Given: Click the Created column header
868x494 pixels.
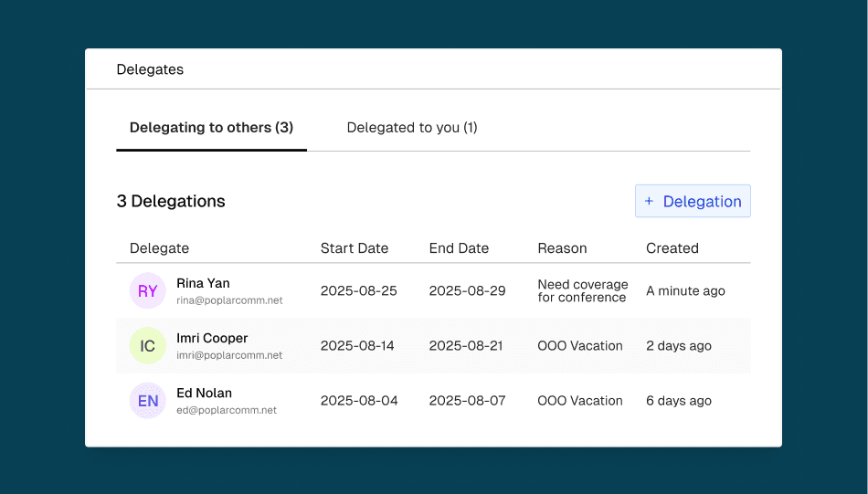Looking at the screenshot, I should click(x=672, y=248).
